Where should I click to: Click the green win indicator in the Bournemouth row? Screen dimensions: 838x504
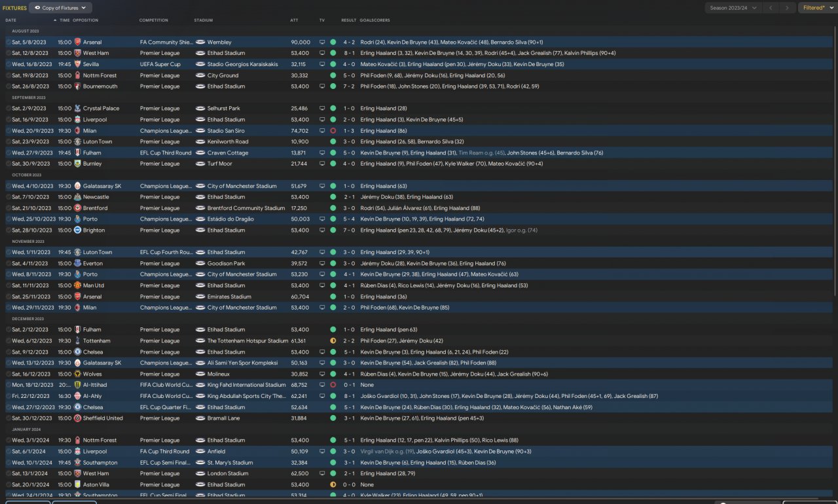[333, 86]
